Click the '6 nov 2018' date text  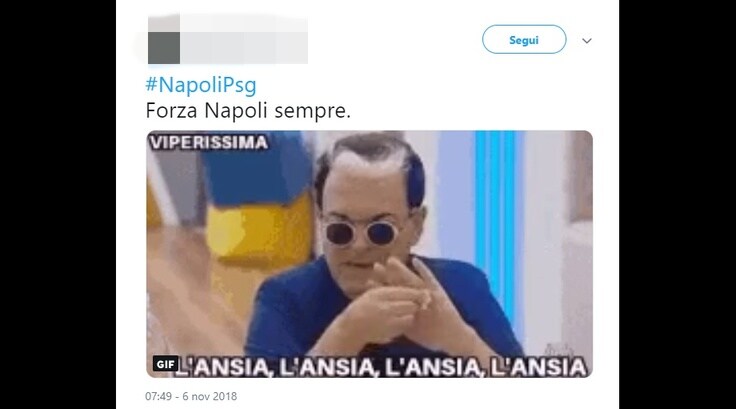(209, 396)
